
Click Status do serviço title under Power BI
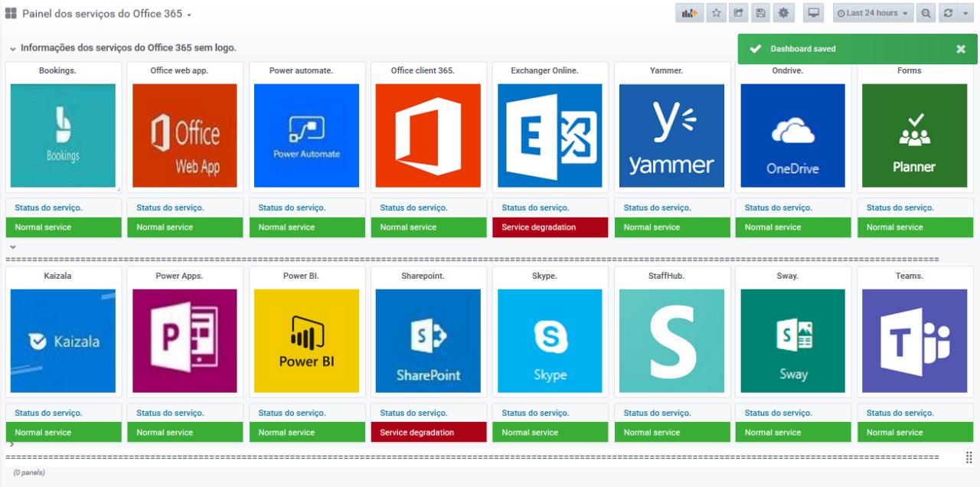pos(292,413)
